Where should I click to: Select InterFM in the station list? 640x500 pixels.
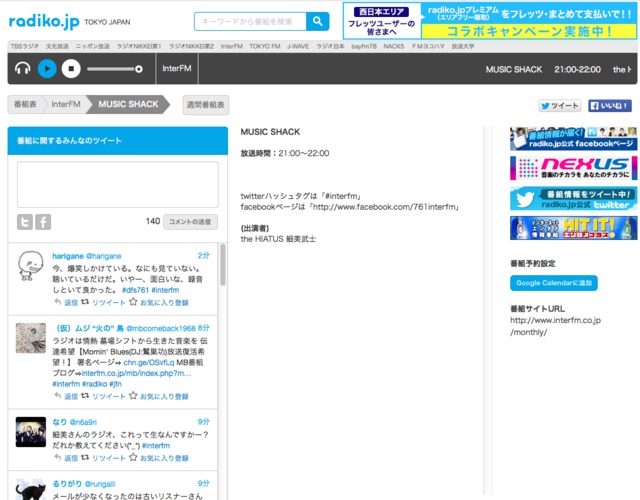[231, 46]
